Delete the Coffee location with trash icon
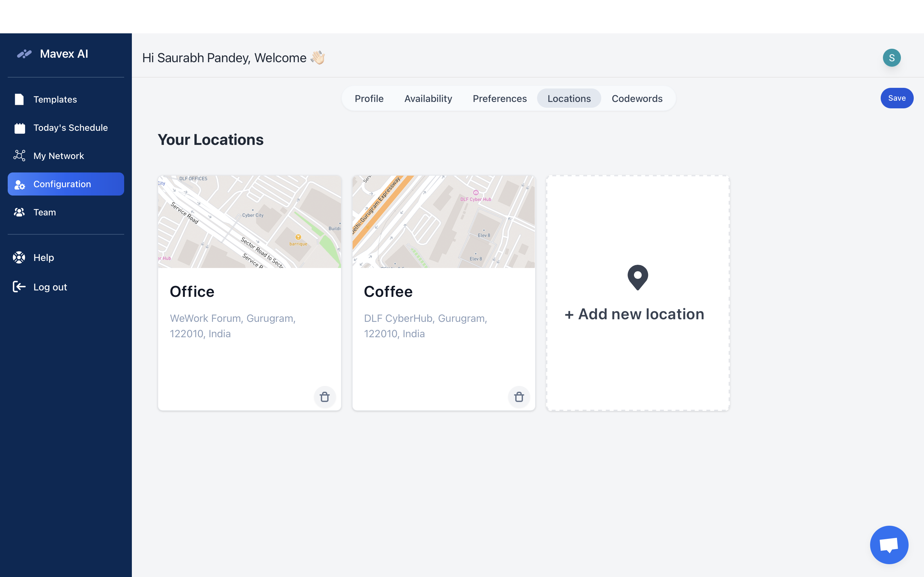The width and height of the screenshot is (924, 577). [x=519, y=397]
